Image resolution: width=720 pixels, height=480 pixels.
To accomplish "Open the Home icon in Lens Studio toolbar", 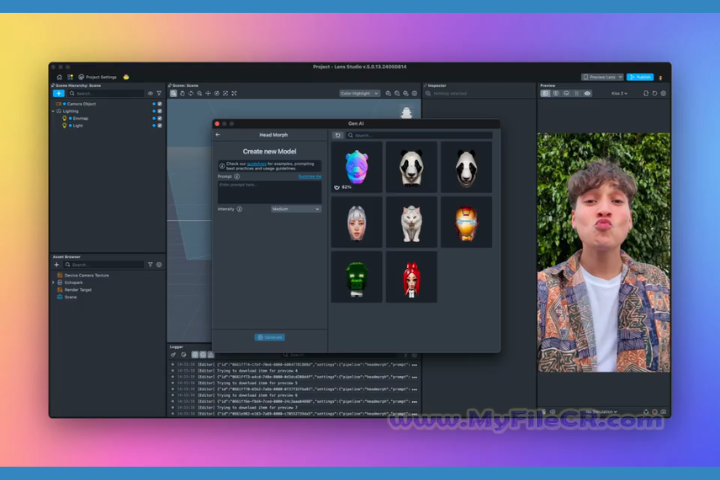I will 59,77.
